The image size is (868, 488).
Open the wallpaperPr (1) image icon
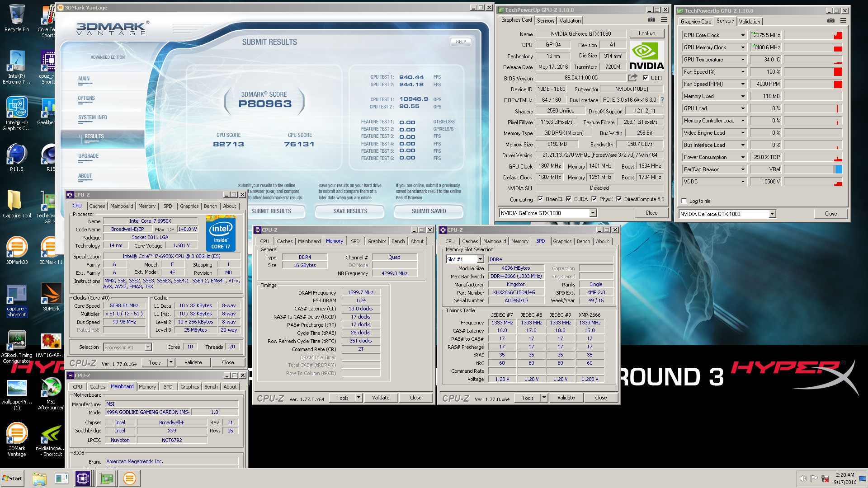[17, 394]
